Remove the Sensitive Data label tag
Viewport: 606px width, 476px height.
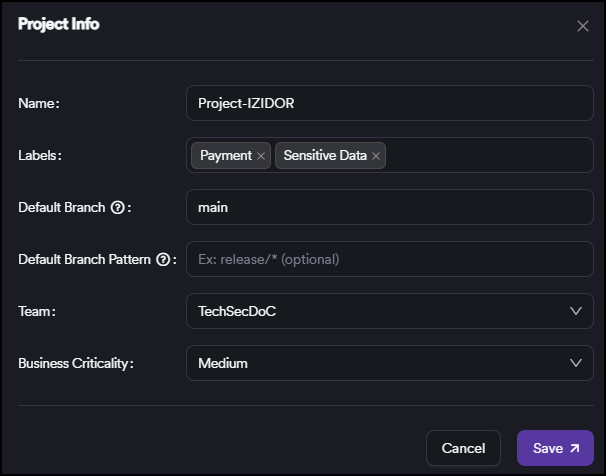click(376, 156)
